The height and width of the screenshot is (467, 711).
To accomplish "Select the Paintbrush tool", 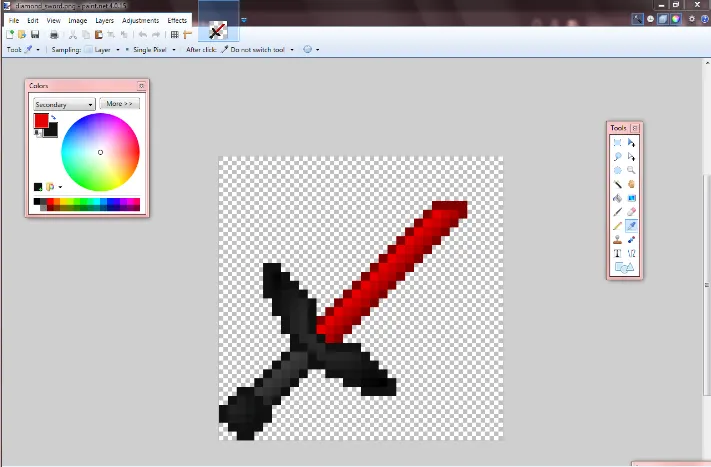I will (x=617, y=212).
